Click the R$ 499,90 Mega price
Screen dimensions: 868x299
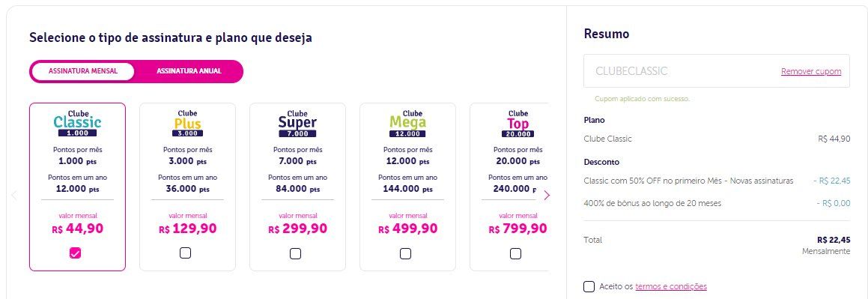pyautogui.click(x=408, y=228)
